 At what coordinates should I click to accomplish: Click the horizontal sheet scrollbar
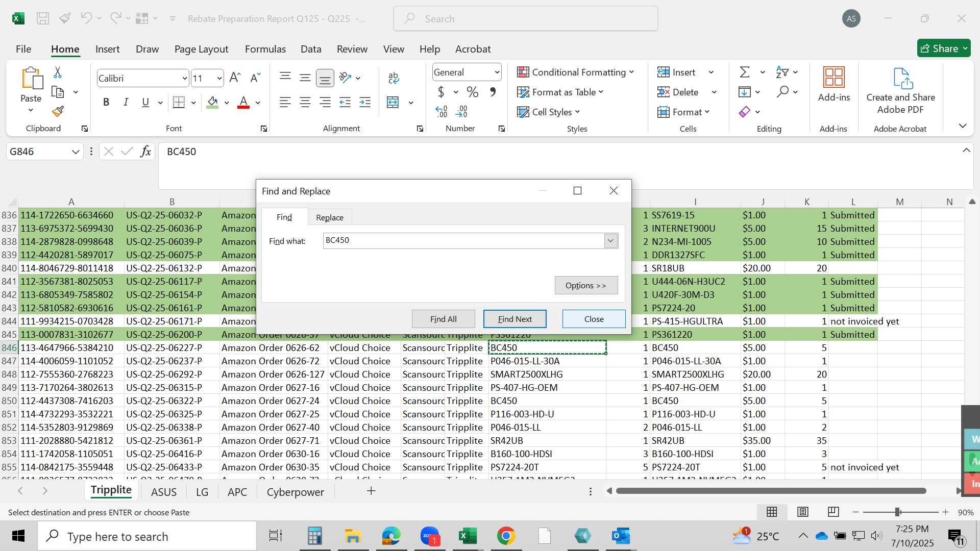point(771,491)
